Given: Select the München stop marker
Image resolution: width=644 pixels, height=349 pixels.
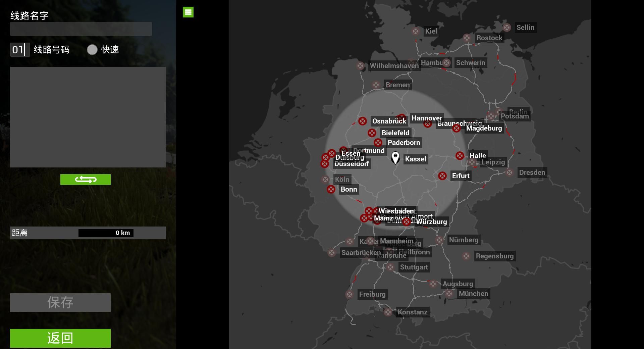Looking at the screenshot, I should [449, 294].
